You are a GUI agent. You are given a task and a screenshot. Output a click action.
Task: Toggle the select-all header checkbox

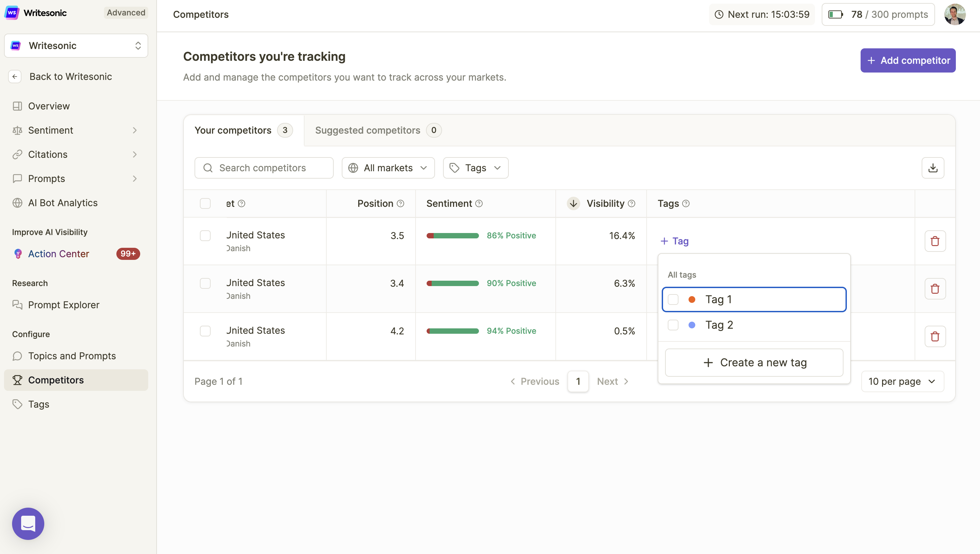coord(205,203)
